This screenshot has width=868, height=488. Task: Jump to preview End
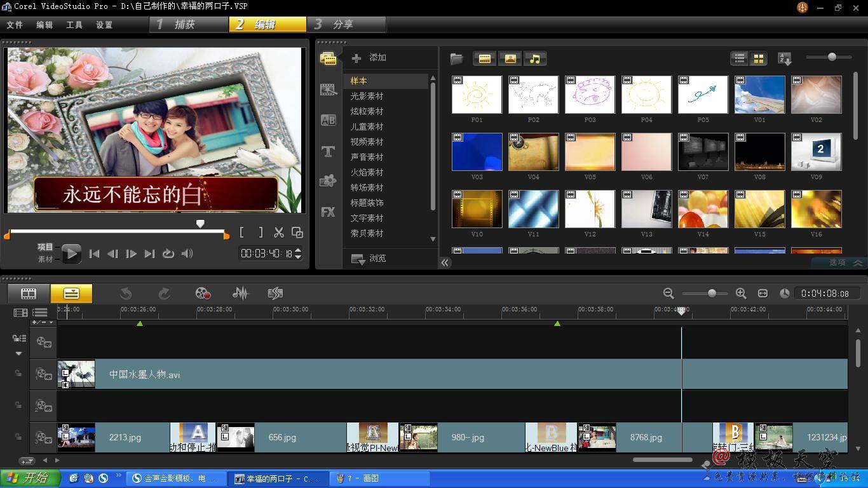click(149, 254)
